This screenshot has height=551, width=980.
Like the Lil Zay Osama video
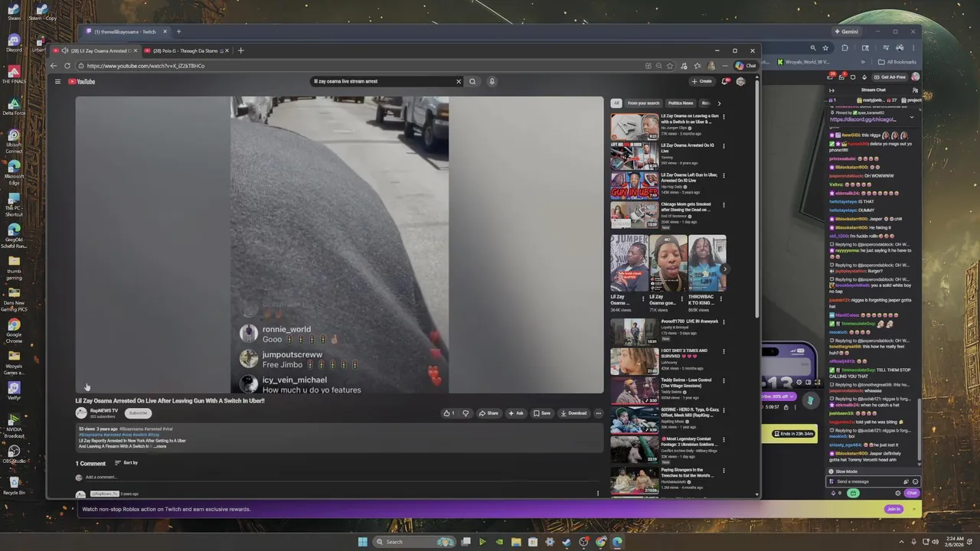(449, 413)
